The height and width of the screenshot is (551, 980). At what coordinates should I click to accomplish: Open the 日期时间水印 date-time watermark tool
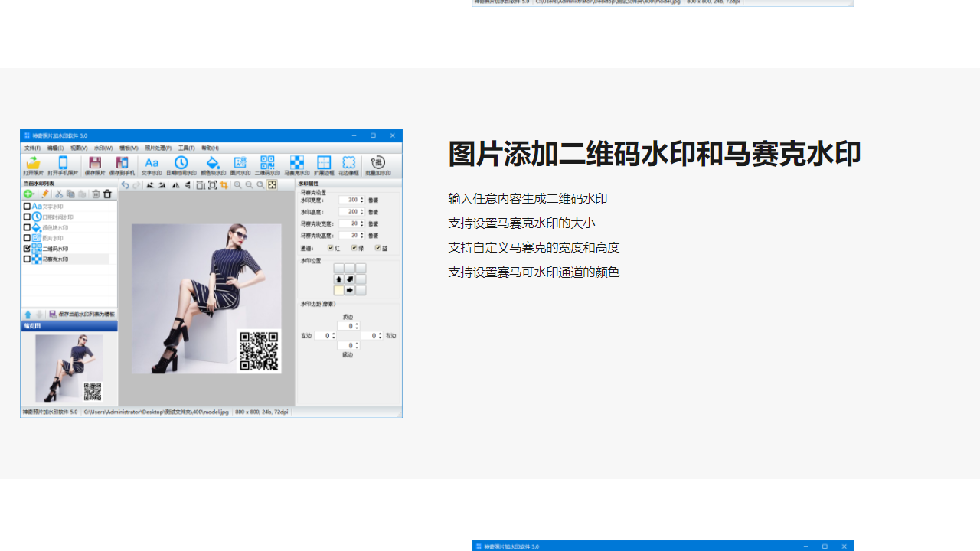tap(181, 164)
